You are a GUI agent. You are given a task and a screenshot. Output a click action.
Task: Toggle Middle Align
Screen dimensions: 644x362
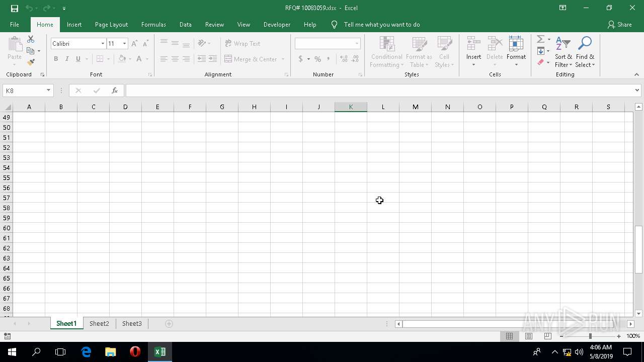coord(175,43)
